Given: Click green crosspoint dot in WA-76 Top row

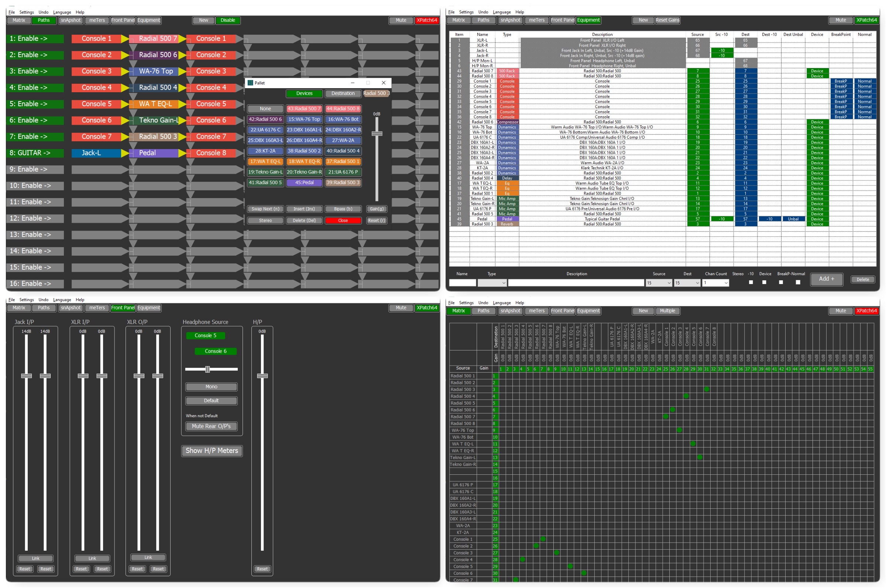Looking at the screenshot, I should pyautogui.click(x=679, y=430).
